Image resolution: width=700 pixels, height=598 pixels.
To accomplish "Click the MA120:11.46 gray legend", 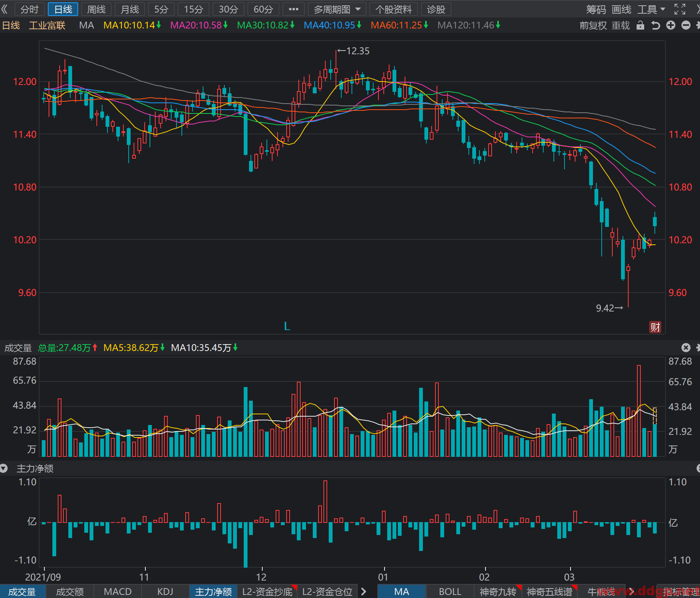I will (x=469, y=25).
